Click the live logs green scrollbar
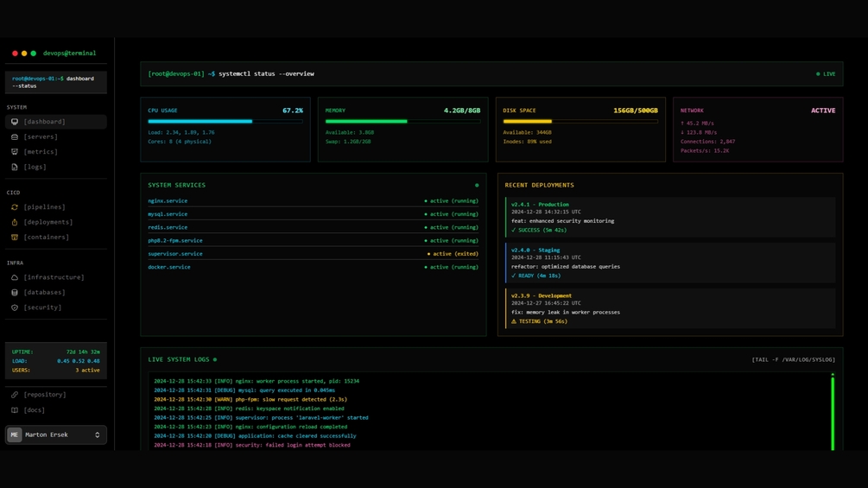Image resolution: width=868 pixels, height=488 pixels. pyautogui.click(x=833, y=412)
